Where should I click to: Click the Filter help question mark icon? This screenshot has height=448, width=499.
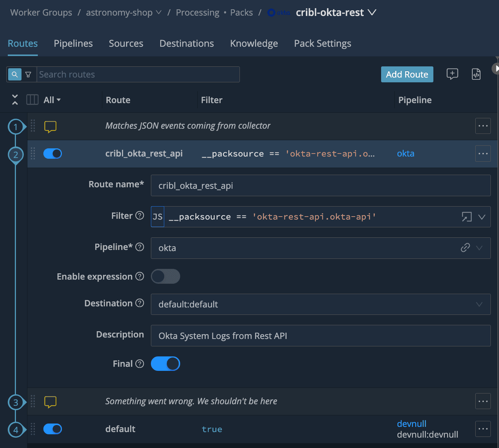(139, 215)
